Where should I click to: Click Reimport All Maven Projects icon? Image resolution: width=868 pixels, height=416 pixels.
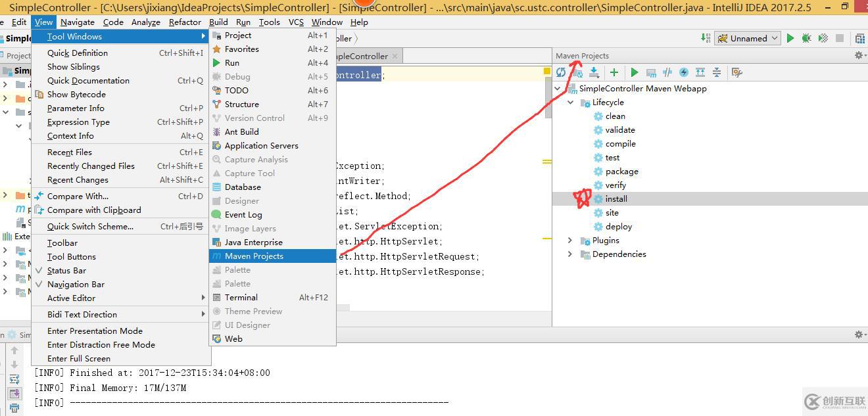pos(561,72)
